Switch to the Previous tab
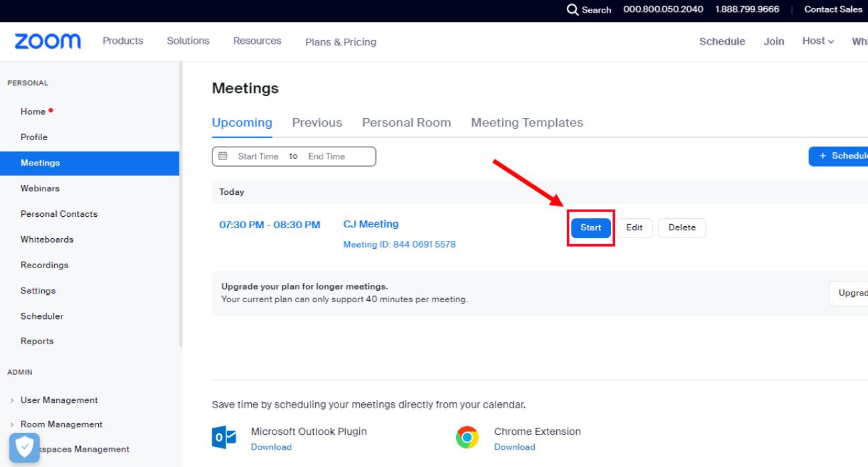The height and width of the screenshot is (467, 868). coord(317,123)
